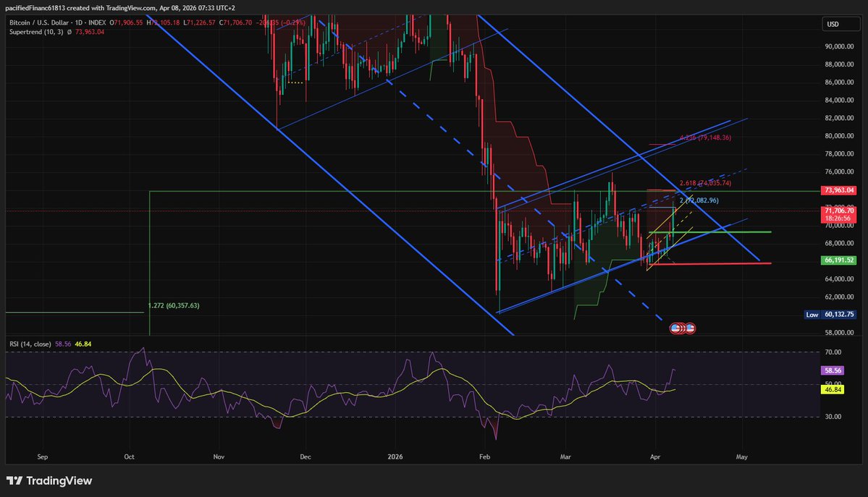Open the USD currency selector
The image size is (868, 497).
coord(840,24)
